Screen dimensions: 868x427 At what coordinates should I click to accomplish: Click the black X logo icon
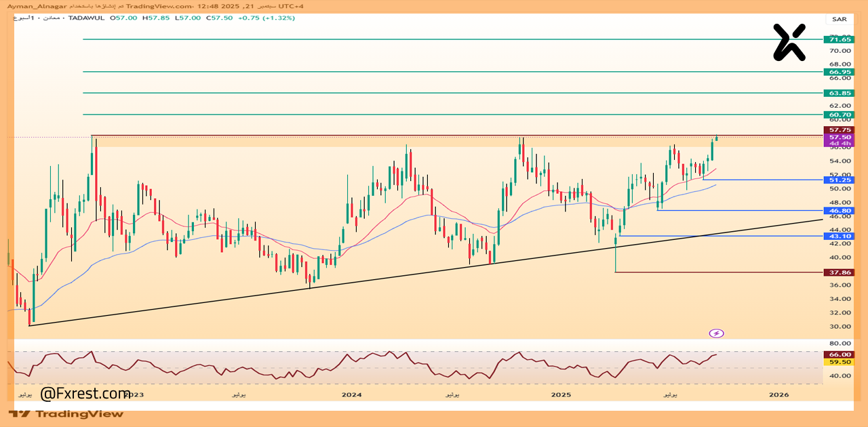pyautogui.click(x=789, y=42)
